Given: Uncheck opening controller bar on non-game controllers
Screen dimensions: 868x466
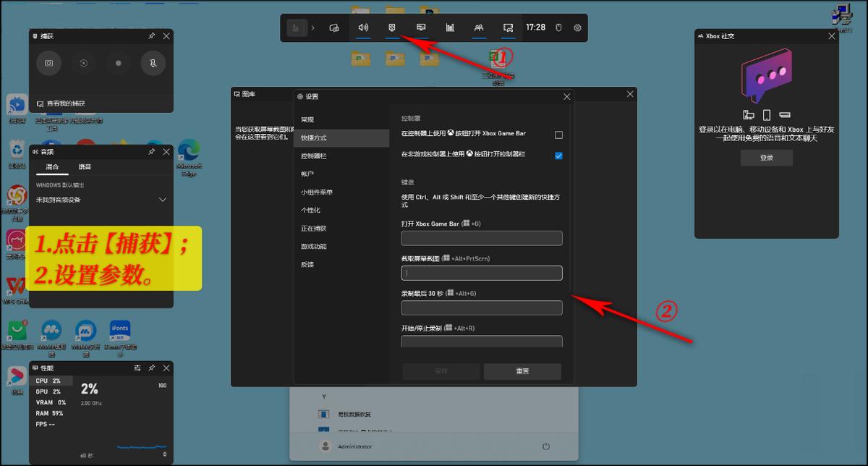Looking at the screenshot, I should (559, 155).
